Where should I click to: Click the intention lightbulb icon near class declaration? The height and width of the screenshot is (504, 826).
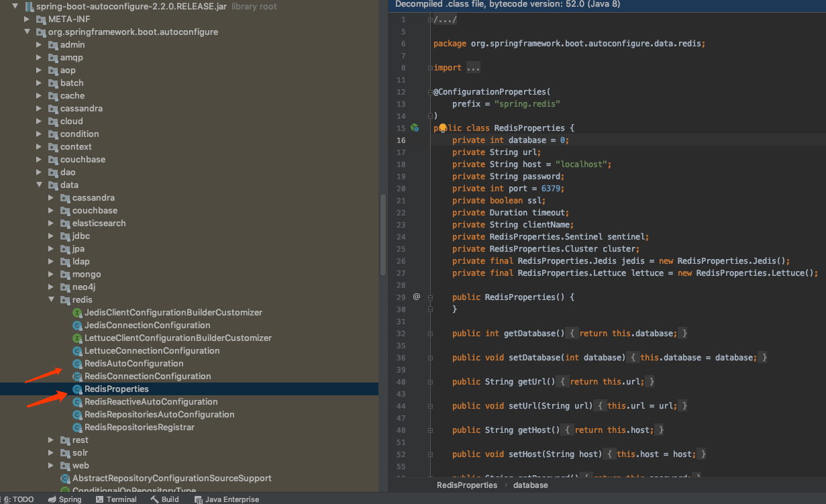[x=443, y=128]
